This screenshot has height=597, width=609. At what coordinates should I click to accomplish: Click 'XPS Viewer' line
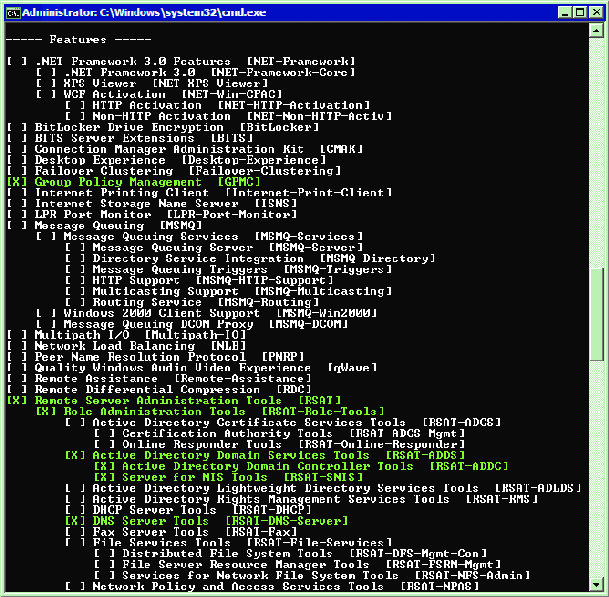point(152,83)
